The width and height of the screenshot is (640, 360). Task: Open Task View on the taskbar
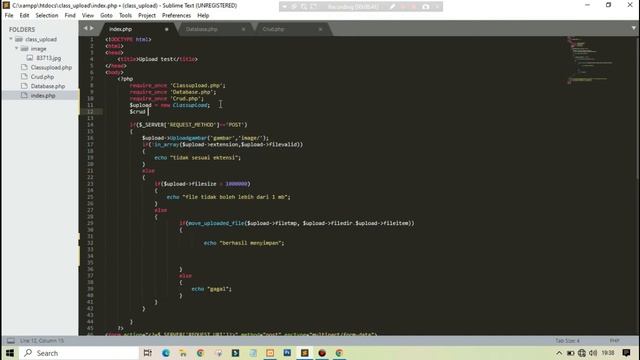click(148, 353)
